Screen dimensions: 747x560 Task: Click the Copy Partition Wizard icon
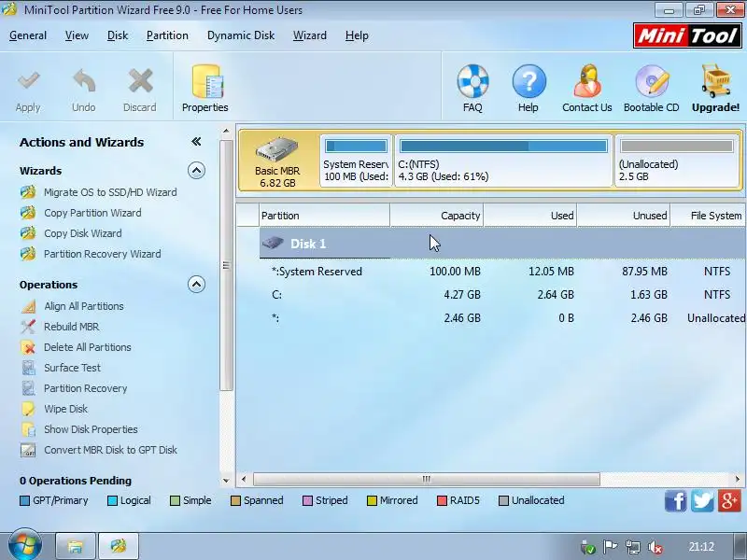(x=28, y=213)
